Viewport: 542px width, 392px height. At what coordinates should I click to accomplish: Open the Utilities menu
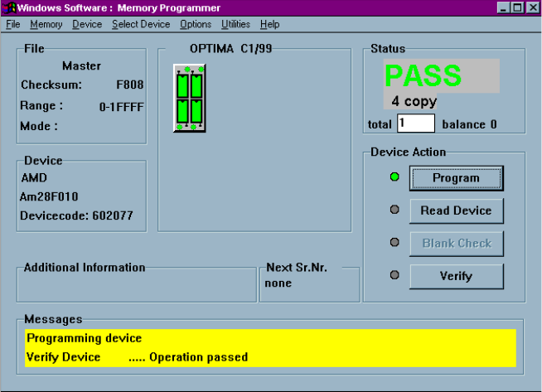[235, 24]
